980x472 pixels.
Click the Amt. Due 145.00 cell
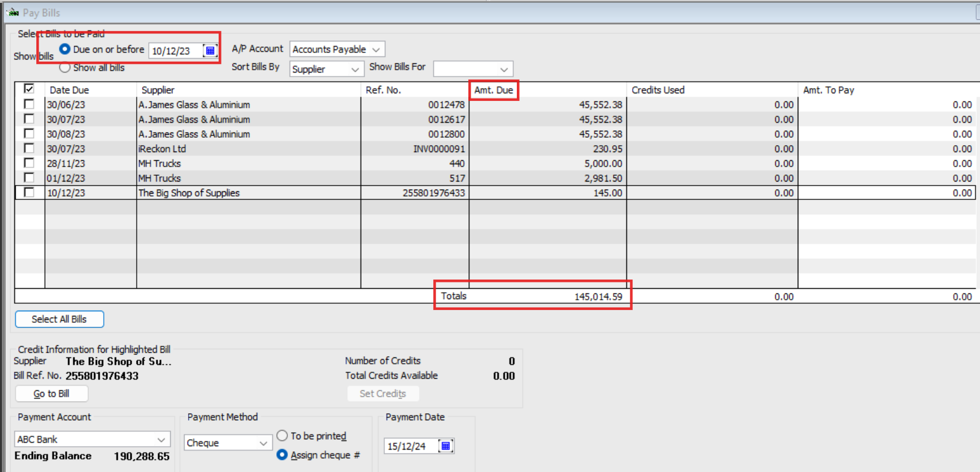coord(548,193)
